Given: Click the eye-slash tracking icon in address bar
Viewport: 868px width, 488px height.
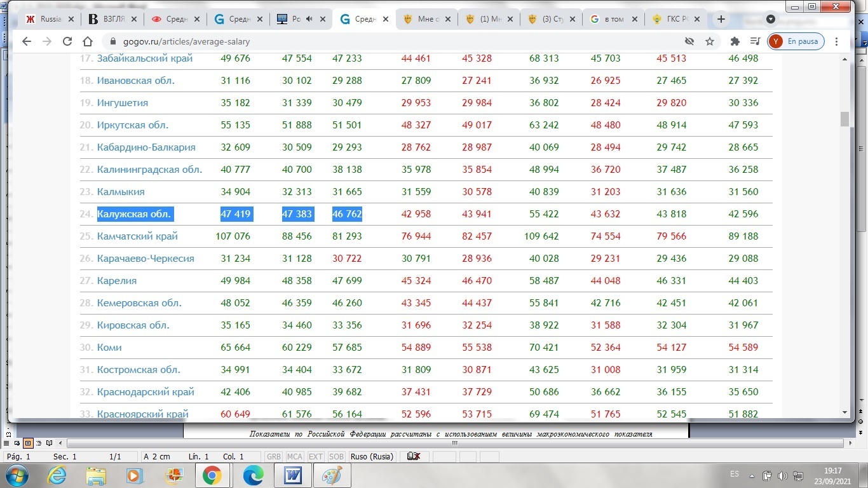Looking at the screenshot, I should click(689, 42).
